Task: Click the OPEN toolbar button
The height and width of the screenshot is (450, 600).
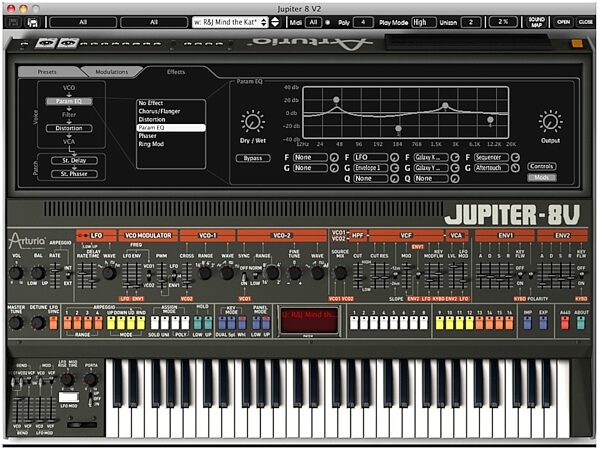Action: tap(564, 22)
